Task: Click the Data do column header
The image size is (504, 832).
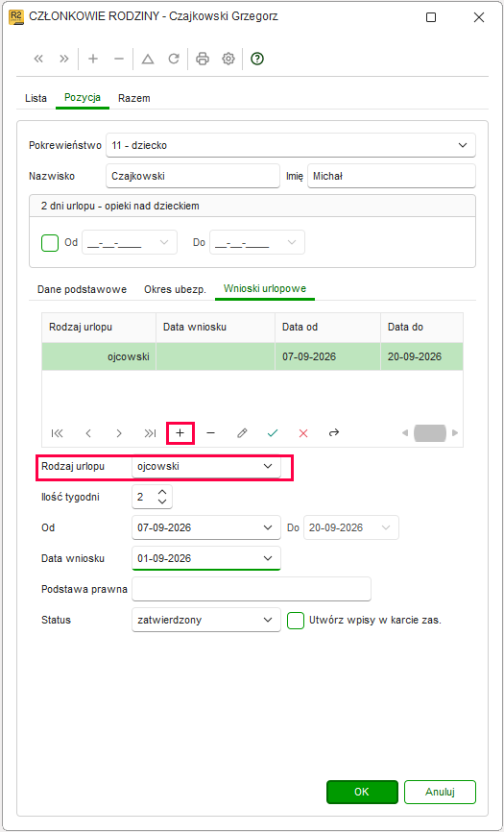Action: [421, 328]
